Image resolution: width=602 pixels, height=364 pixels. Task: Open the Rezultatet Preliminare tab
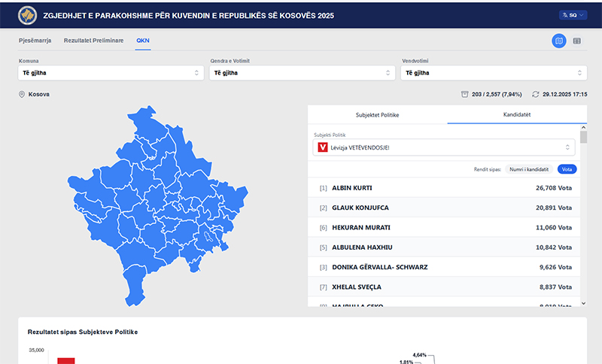(93, 40)
